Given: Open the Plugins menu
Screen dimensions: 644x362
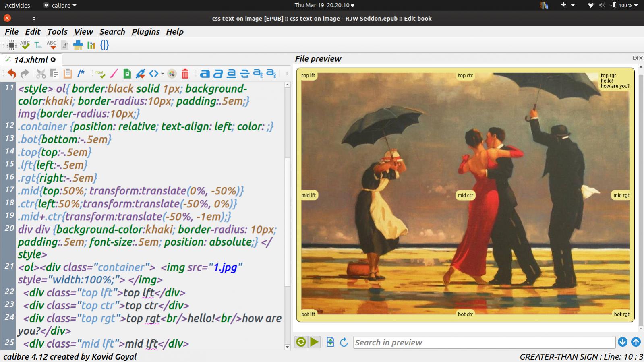Looking at the screenshot, I should (x=146, y=32).
